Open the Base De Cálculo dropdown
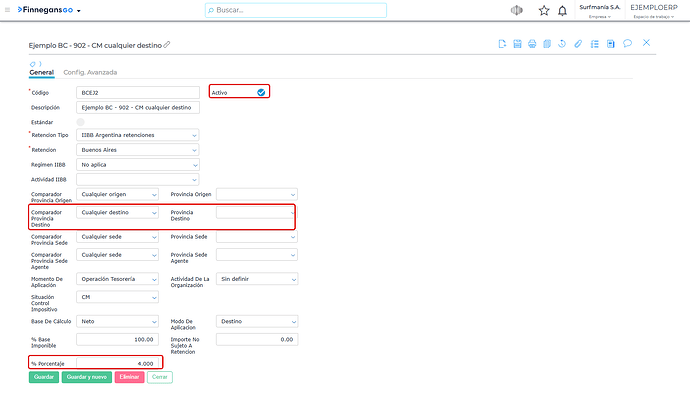Screen dimensions: 690x402 point(117,322)
